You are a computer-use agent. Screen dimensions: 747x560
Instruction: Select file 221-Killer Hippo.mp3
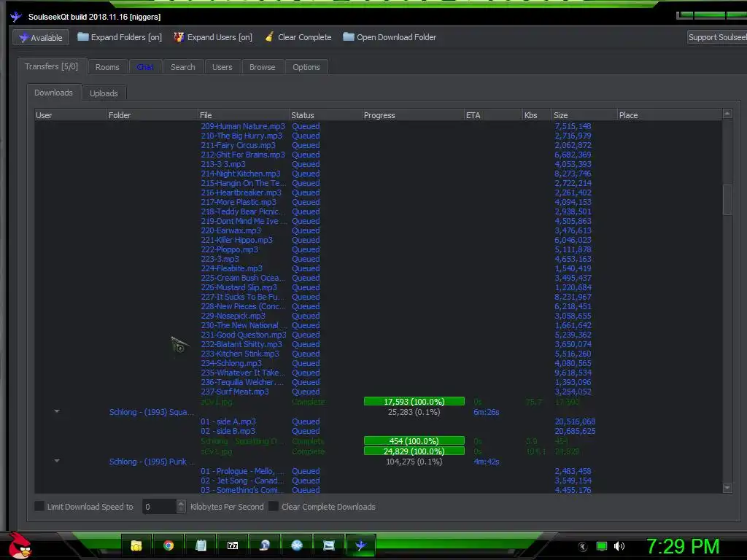point(237,240)
